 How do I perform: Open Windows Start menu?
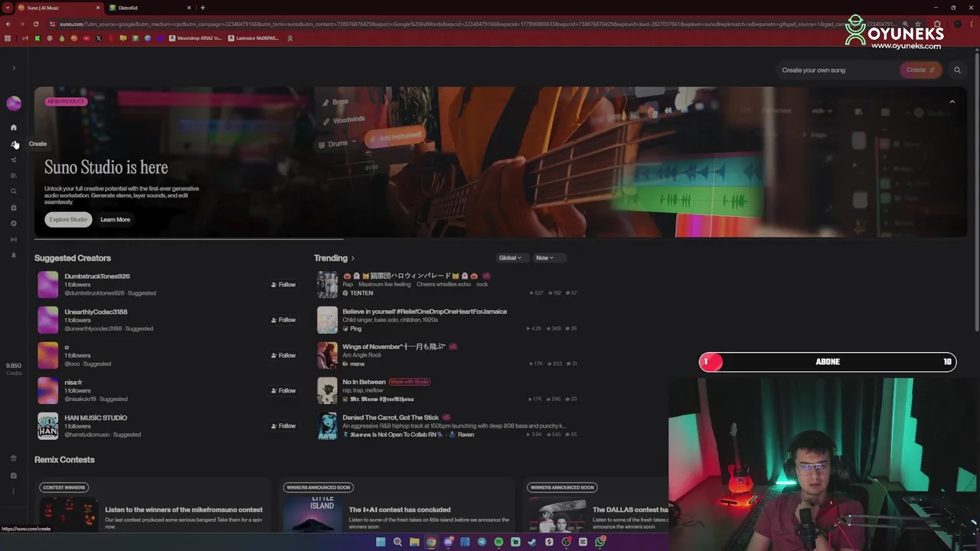tap(381, 542)
